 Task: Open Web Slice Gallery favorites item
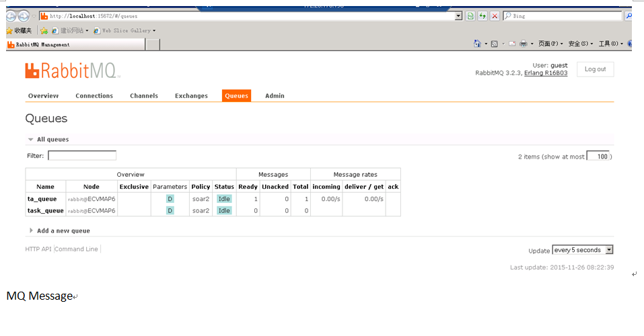point(125,30)
